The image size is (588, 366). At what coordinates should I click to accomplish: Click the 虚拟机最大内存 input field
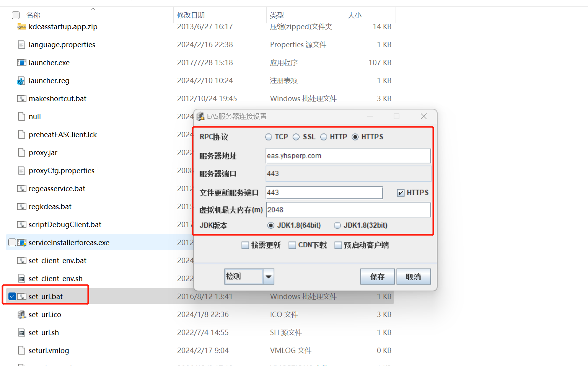click(x=348, y=210)
